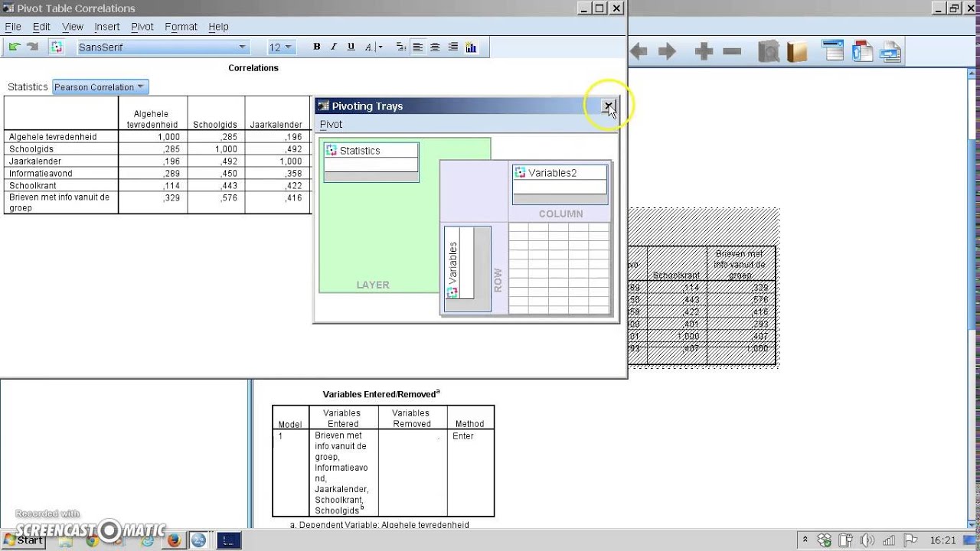
Task: Open the File menu
Action: (x=13, y=26)
